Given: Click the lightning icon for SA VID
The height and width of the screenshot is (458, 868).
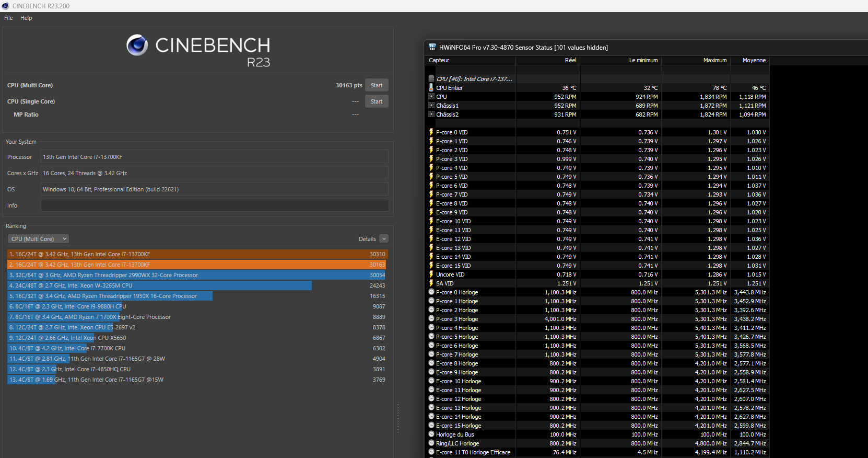Looking at the screenshot, I should click(x=431, y=283).
